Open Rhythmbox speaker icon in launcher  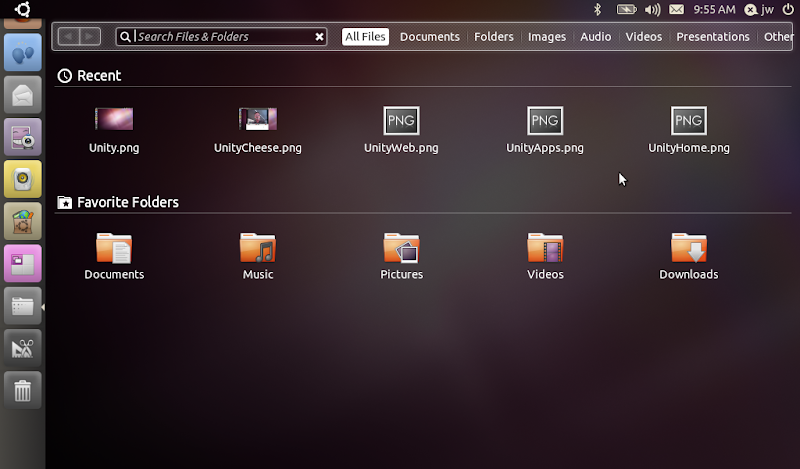(23, 179)
